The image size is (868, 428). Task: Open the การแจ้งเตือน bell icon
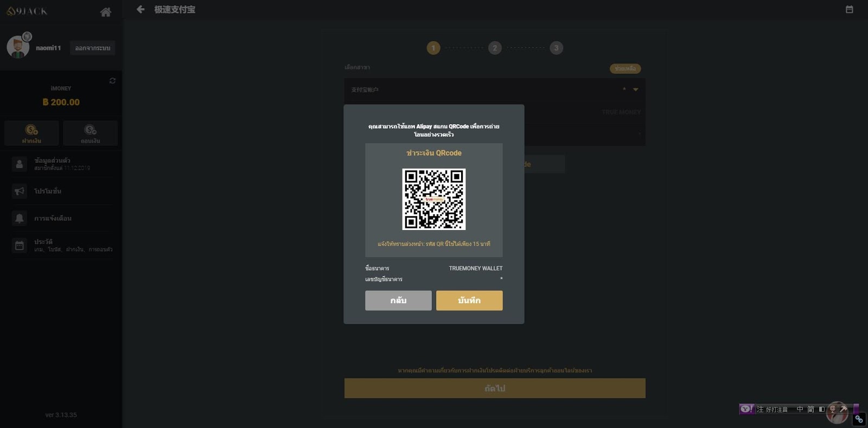pyautogui.click(x=20, y=218)
